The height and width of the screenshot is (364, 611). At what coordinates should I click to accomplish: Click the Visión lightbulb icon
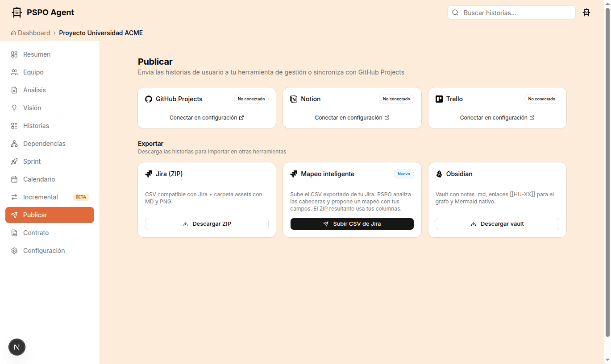point(14,108)
